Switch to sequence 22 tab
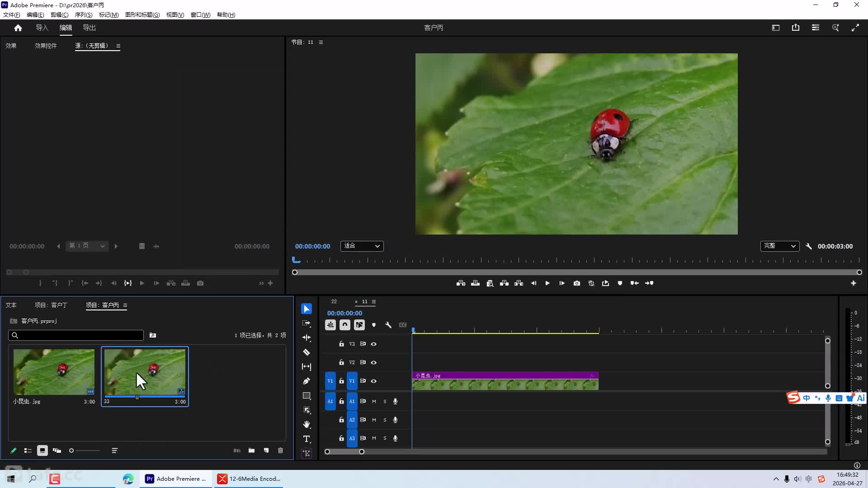This screenshot has width=868, height=488. [334, 302]
